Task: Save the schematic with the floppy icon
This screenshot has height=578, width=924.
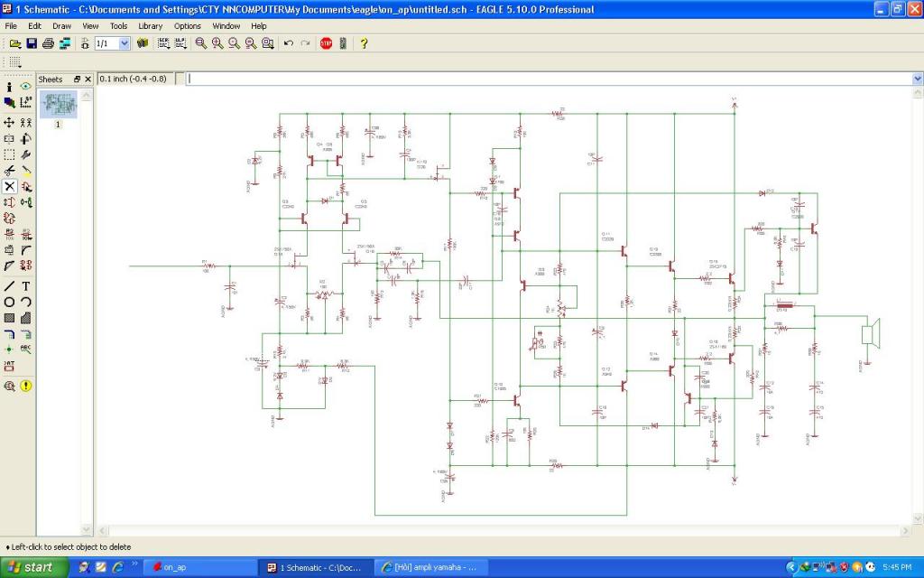Action: pos(32,43)
